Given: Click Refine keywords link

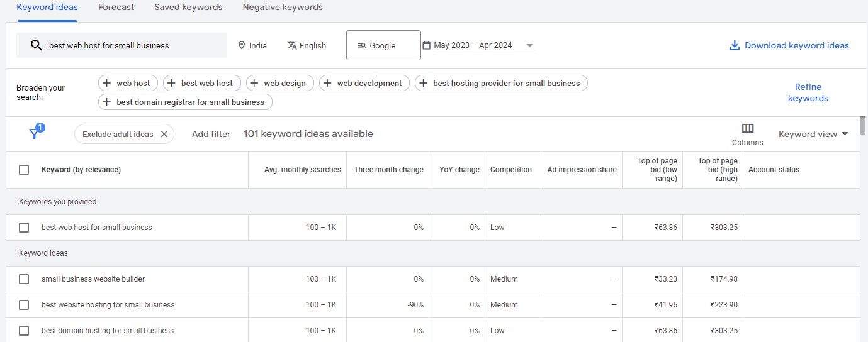Looking at the screenshot, I should pos(808,92).
